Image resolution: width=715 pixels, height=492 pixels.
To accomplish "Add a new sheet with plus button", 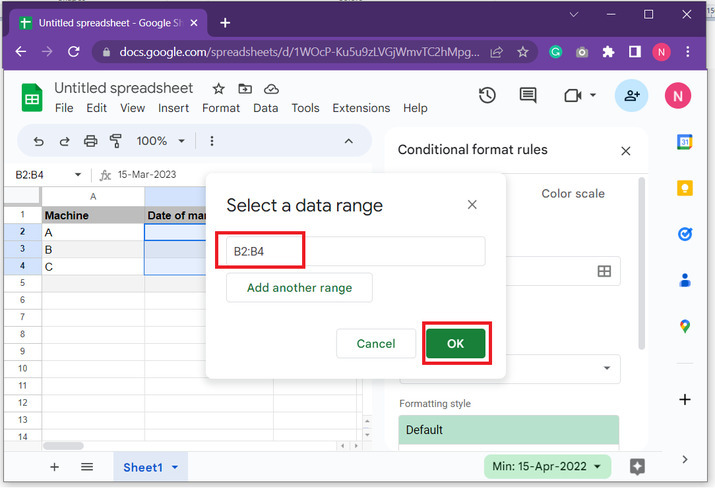I will (x=54, y=466).
